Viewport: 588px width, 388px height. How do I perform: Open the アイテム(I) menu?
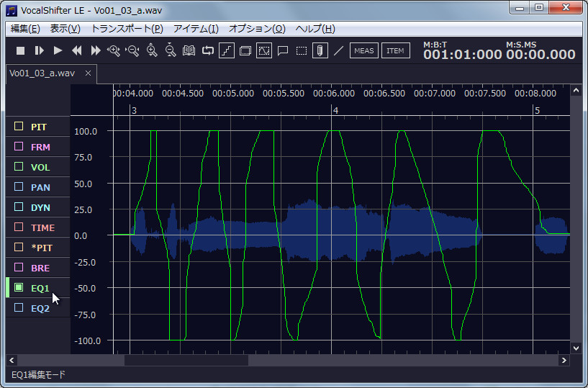coord(196,29)
